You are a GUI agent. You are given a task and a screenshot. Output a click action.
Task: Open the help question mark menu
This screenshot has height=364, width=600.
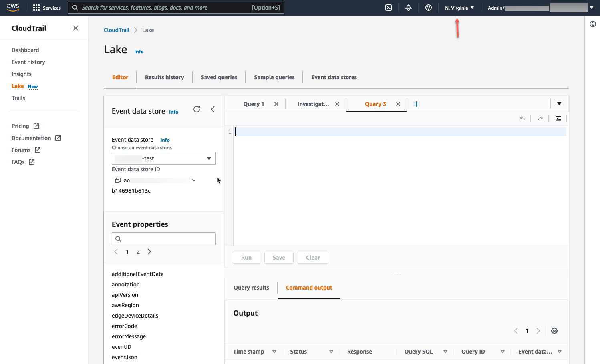428,7
